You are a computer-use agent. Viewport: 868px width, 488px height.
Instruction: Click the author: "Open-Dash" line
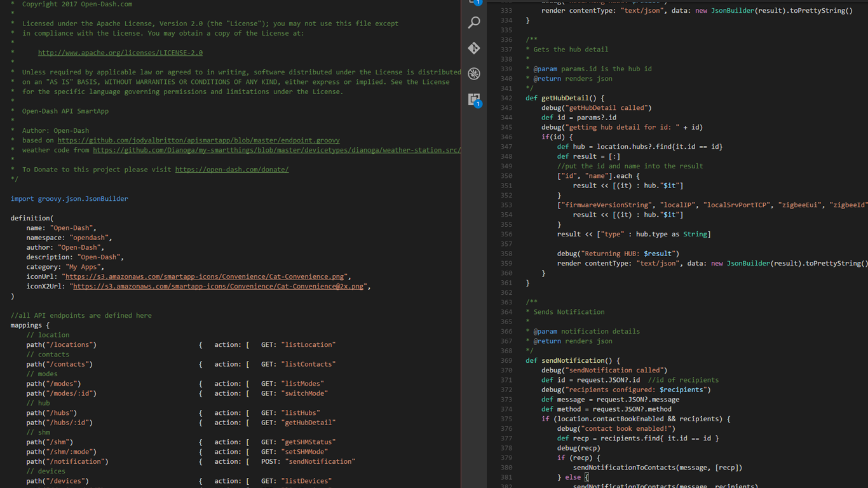tap(65, 247)
